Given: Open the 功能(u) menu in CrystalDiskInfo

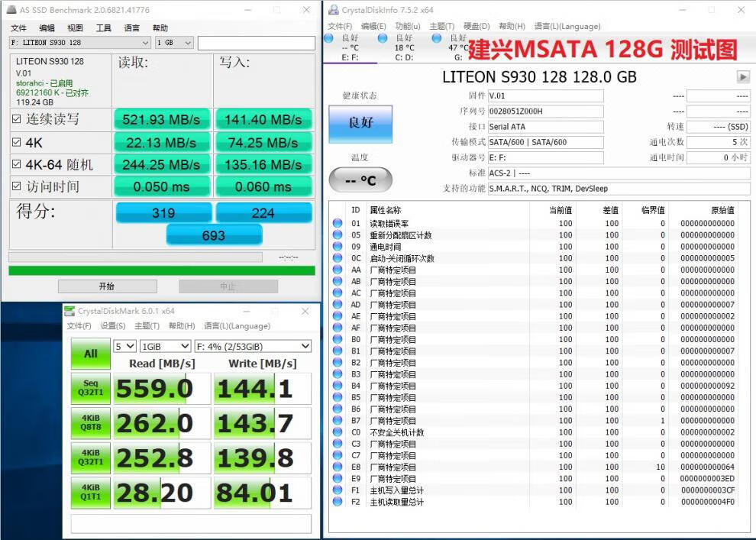Looking at the screenshot, I should pyautogui.click(x=408, y=26).
